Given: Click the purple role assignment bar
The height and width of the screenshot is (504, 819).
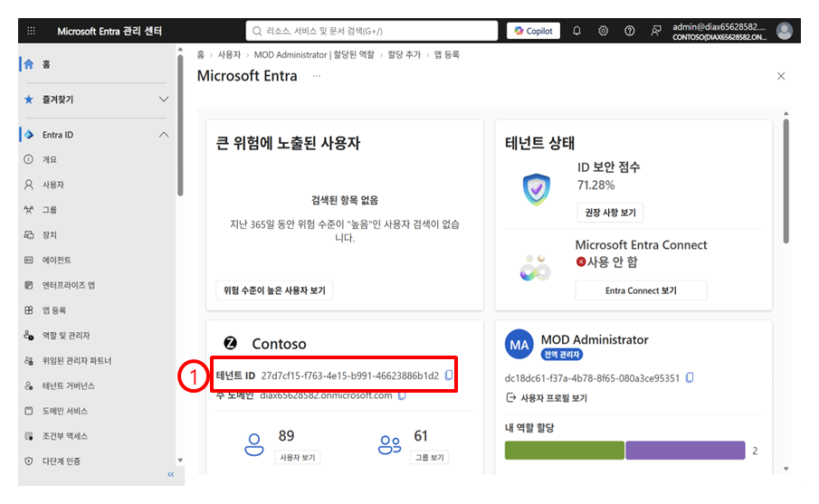Looking at the screenshot, I should click(685, 451).
